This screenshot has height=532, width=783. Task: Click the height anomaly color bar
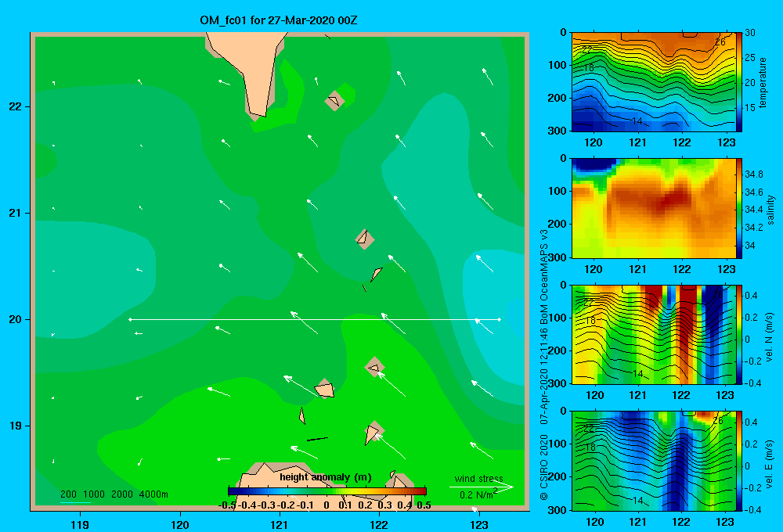point(327,491)
